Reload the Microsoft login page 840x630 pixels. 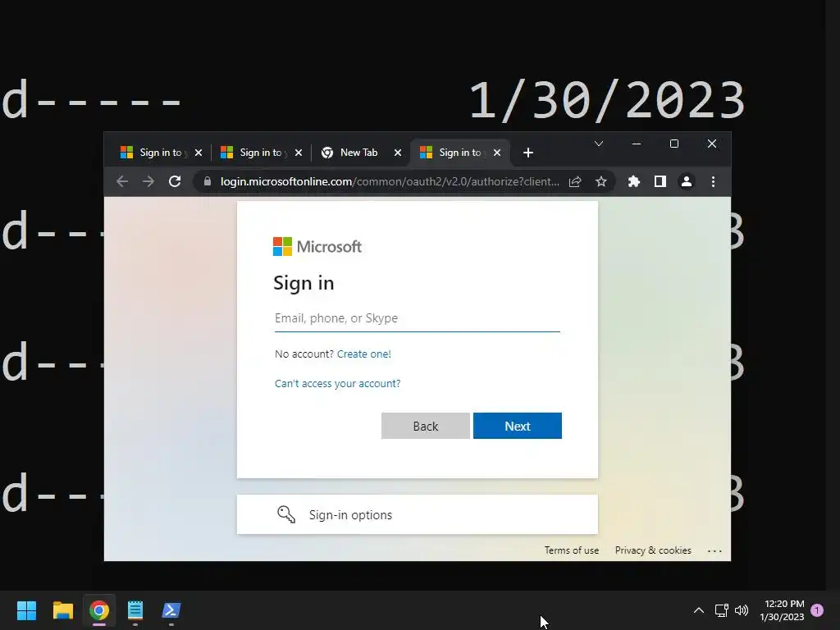click(x=175, y=181)
